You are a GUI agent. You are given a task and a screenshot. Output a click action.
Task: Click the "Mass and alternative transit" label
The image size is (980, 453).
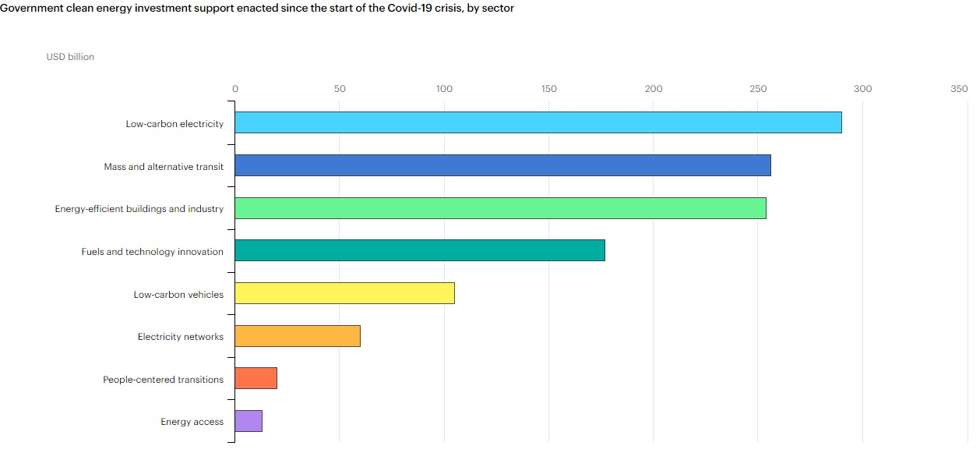click(x=164, y=167)
